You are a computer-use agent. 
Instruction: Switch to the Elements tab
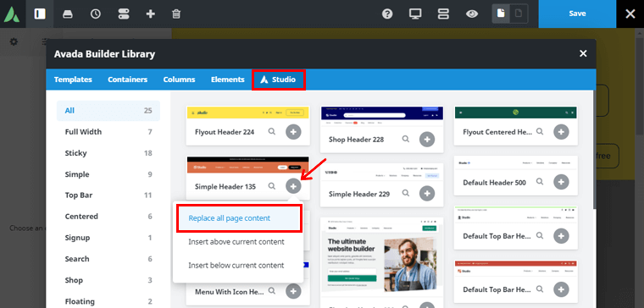coord(228,80)
